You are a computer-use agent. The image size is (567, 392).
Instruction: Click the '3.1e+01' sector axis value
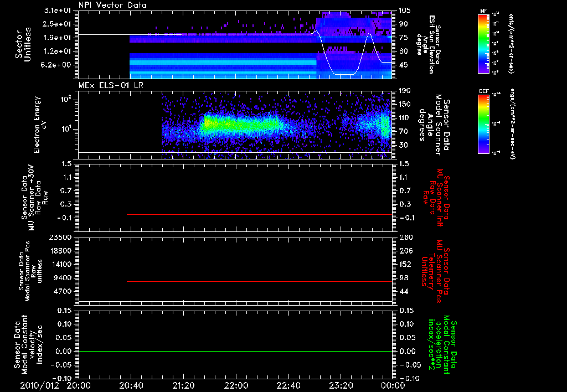pyautogui.click(x=57, y=11)
